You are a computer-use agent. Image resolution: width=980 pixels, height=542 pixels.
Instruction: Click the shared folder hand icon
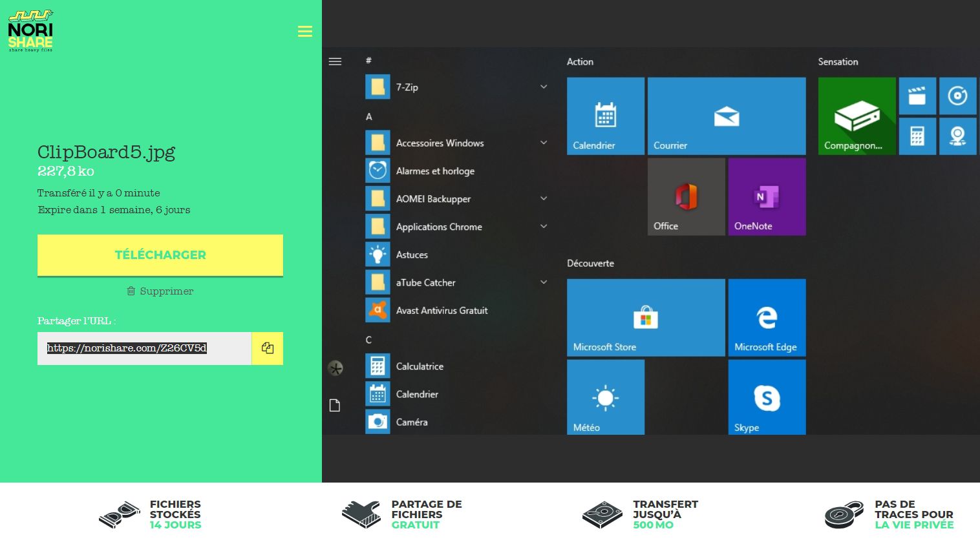[361, 515]
